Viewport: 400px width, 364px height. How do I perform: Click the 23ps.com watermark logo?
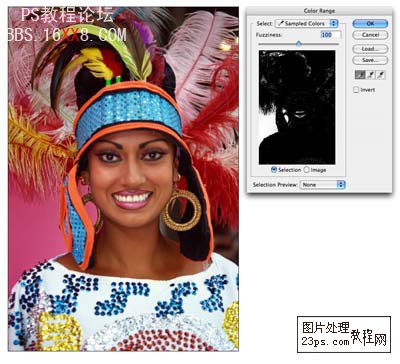click(x=344, y=334)
